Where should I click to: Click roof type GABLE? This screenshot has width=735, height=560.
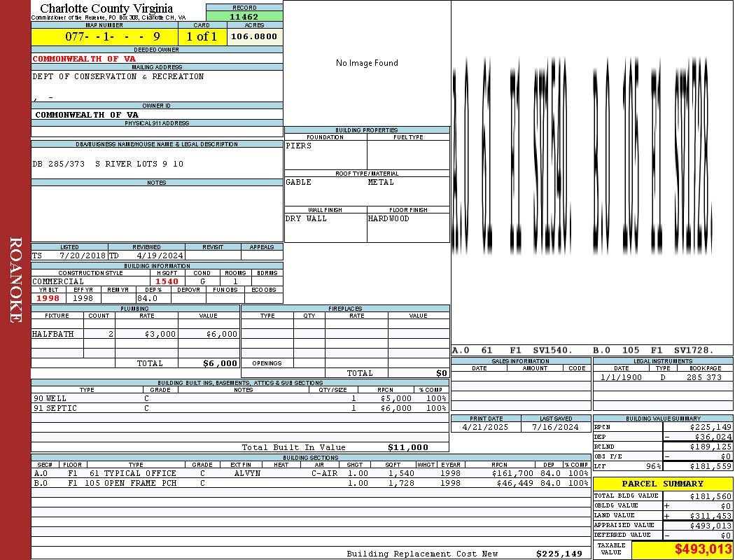pos(299,182)
